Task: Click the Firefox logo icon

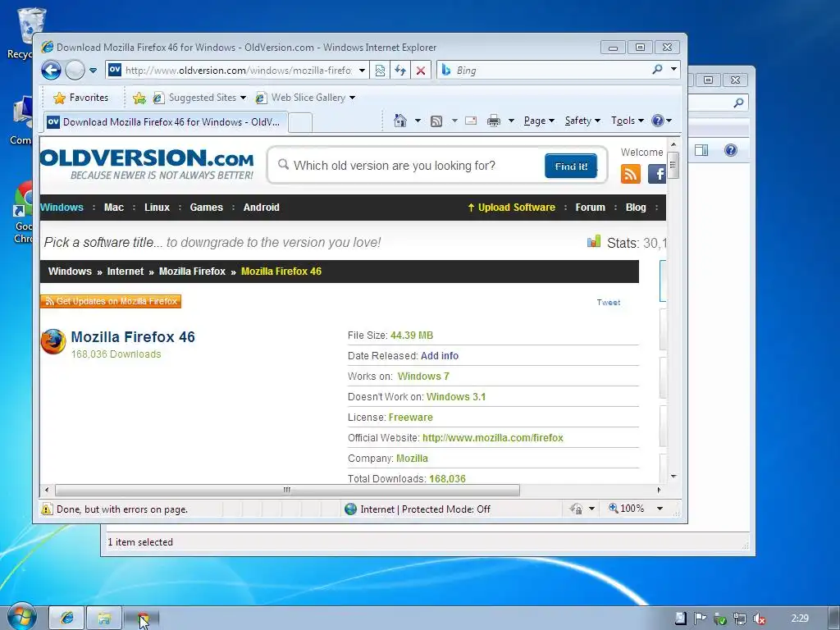Action: tap(53, 342)
